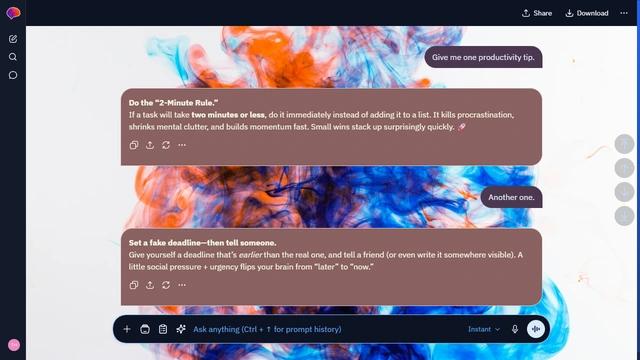Start voice mode with the round waveform button
This screenshot has height=360, width=640.
536,329
